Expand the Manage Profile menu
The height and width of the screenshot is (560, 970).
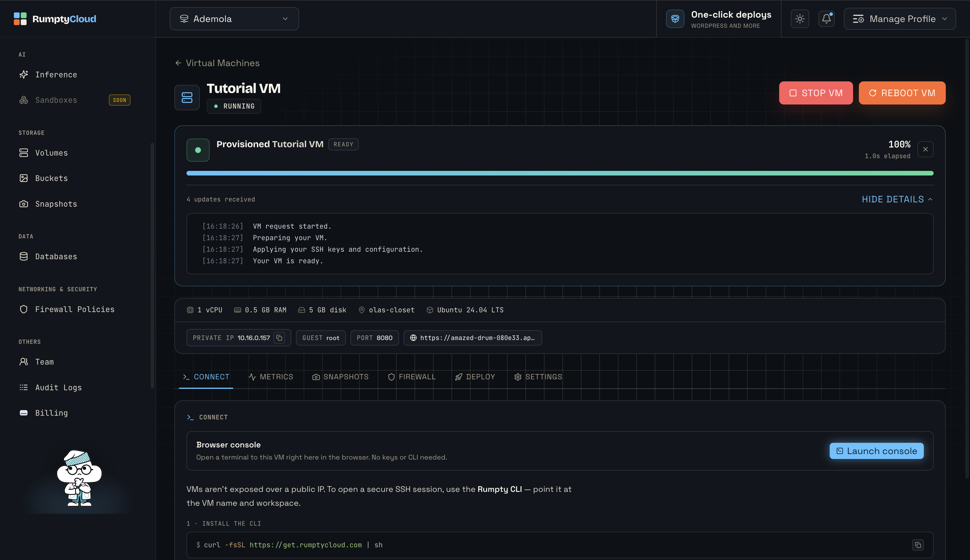pyautogui.click(x=900, y=19)
